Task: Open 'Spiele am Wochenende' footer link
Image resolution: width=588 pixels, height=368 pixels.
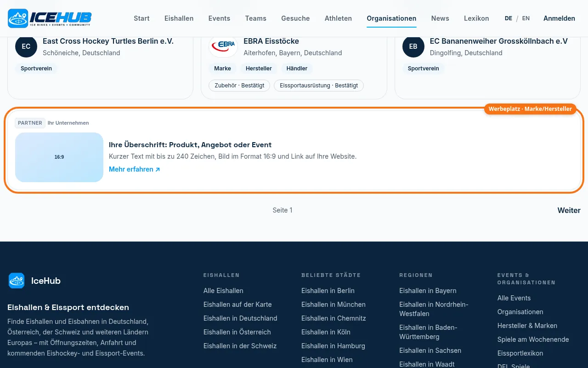Action: (x=533, y=339)
